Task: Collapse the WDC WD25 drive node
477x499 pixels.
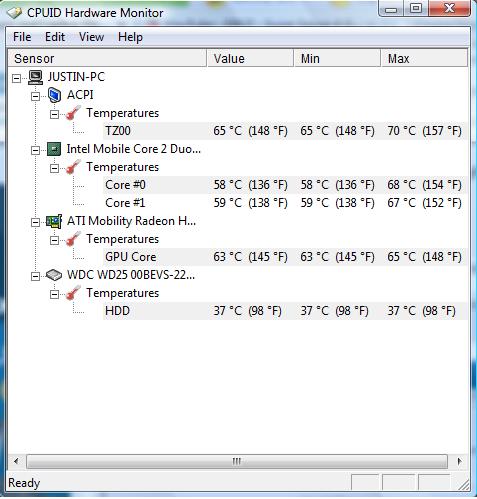Action: pos(35,276)
